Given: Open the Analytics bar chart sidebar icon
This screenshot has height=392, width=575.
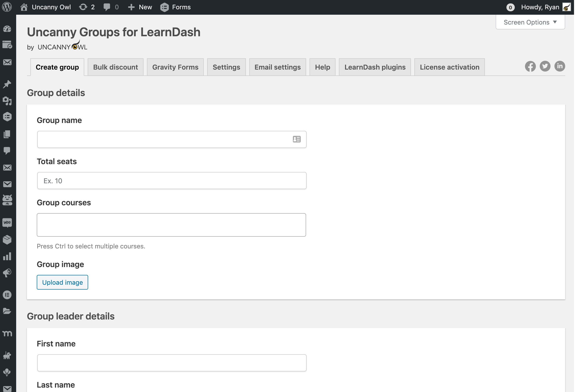Looking at the screenshot, I should click(7, 257).
